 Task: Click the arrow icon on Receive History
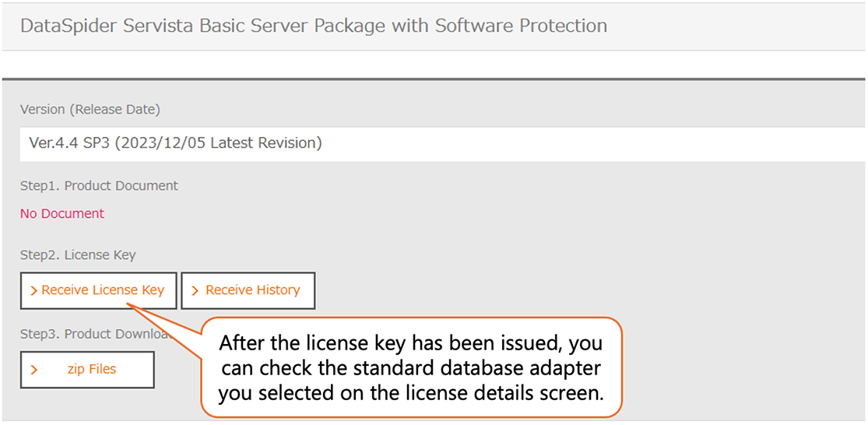pyautogui.click(x=195, y=290)
